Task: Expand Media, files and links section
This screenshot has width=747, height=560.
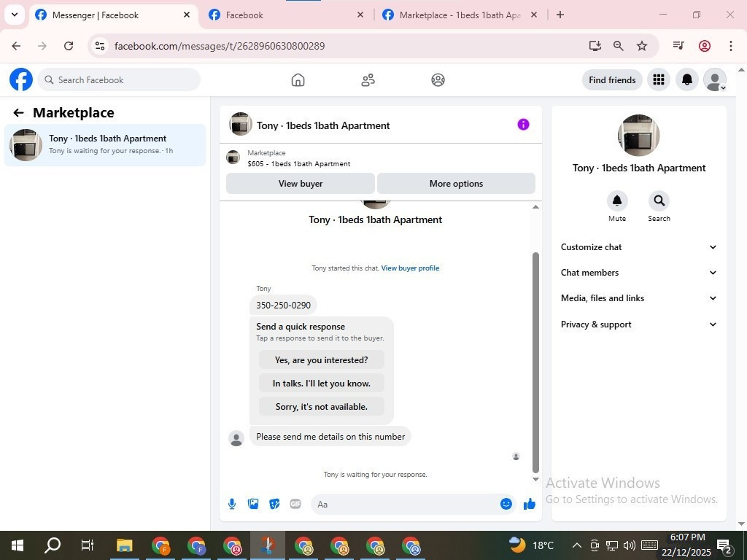Action: coord(638,298)
